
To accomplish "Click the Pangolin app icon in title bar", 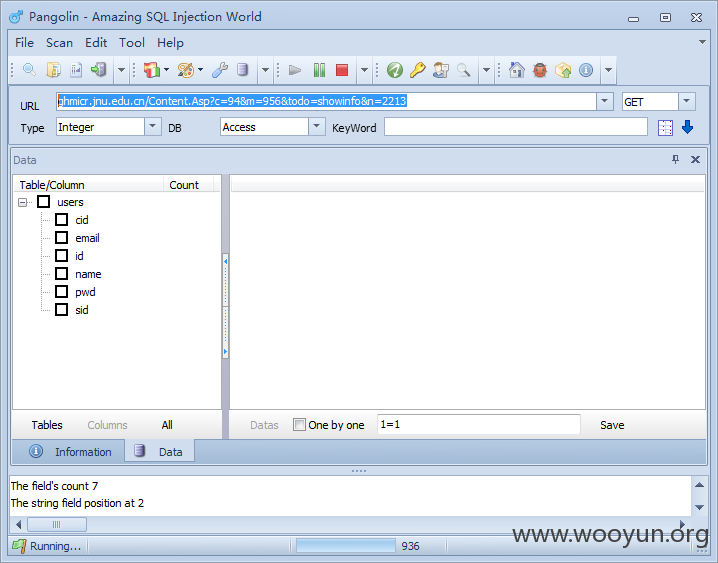I will (16, 17).
